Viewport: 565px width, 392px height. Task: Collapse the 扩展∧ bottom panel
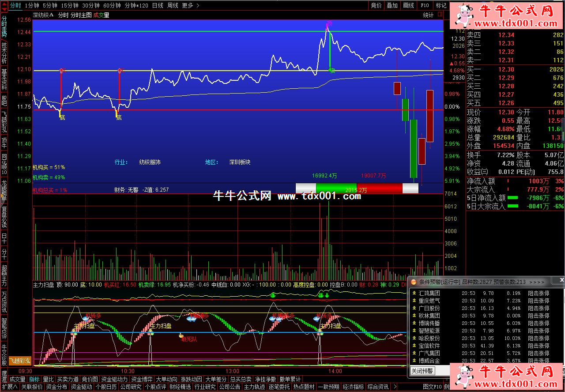pos(10,387)
